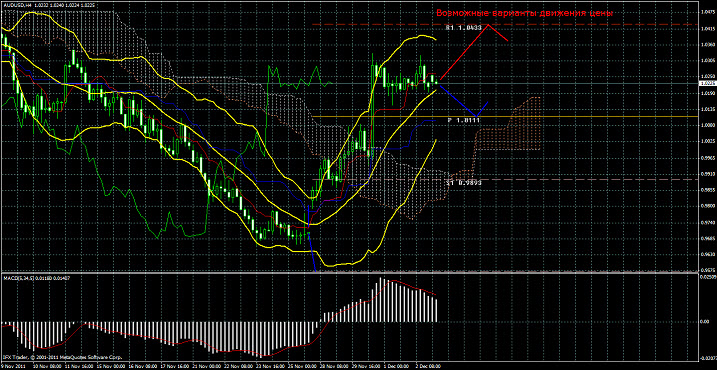Select the red Russian annotation text at top
The width and height of the screenshot is (717, 370).
[524, 13]
